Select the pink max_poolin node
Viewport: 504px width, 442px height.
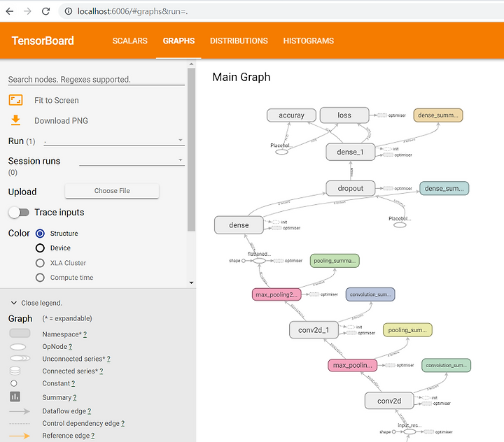click(353, 365)
